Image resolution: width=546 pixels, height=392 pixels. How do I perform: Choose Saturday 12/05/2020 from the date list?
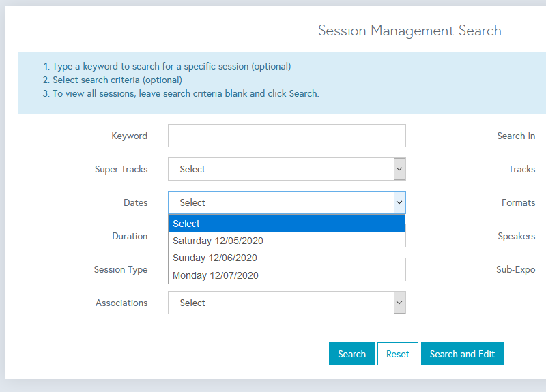click(218, 241)
